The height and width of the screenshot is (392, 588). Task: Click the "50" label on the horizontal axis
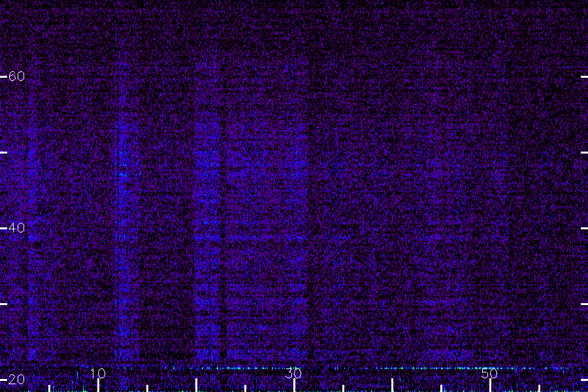click(x=490, y=373)
